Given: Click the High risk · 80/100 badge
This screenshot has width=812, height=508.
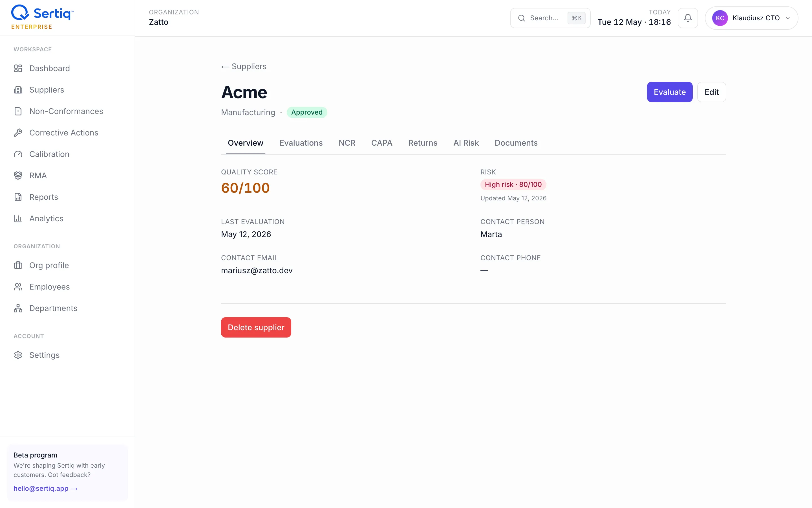Looking at the screenshot, I should coord(513,185).
